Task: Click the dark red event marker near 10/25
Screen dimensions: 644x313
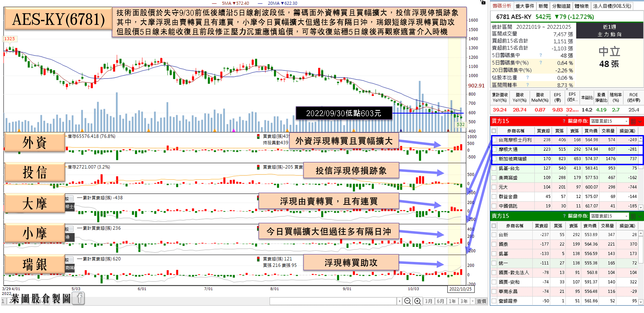Action: point(448,131)
